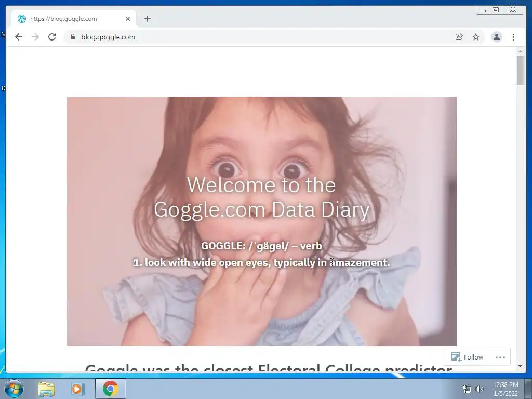Click the scrollbar down arrow

pyautogui.click(x=520, y=366)
